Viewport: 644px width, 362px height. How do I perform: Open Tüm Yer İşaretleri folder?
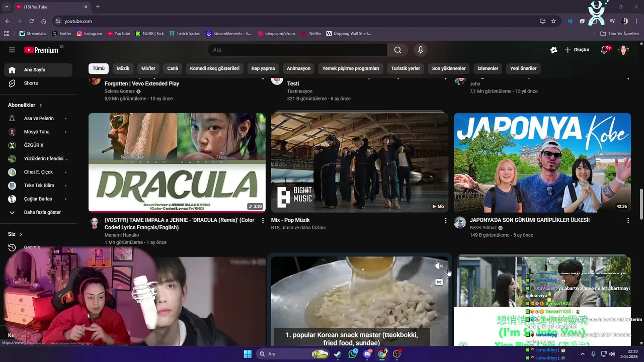pyautogui.click(x=620, y=34)
